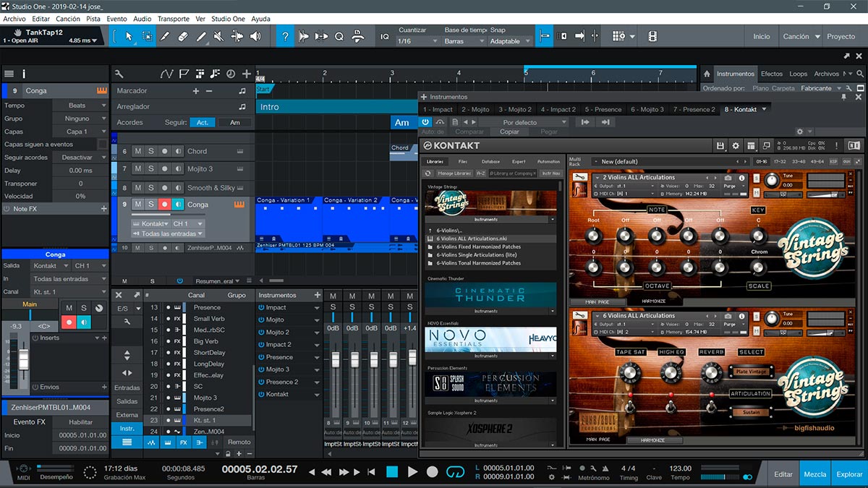Click the Q quantize toolbar icon
868x488 pixels.
(x=339, y=36)
